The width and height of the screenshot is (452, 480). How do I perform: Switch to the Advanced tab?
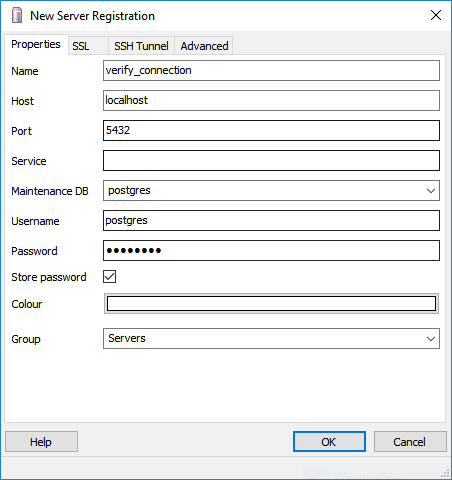click(x=204, y=46)
